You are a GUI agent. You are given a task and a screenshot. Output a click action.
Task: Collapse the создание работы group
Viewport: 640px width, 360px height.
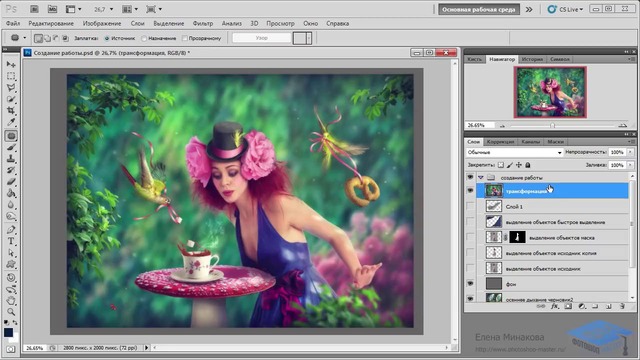481,178
